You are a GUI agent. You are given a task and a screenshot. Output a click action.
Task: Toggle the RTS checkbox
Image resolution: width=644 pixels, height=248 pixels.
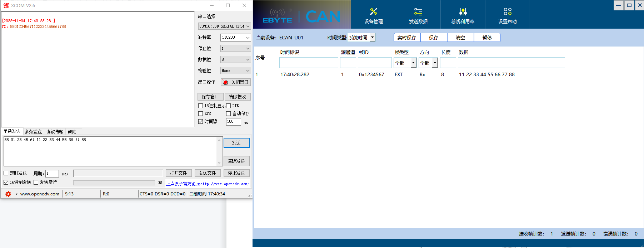pyautogui.click(x=200, y=114)
